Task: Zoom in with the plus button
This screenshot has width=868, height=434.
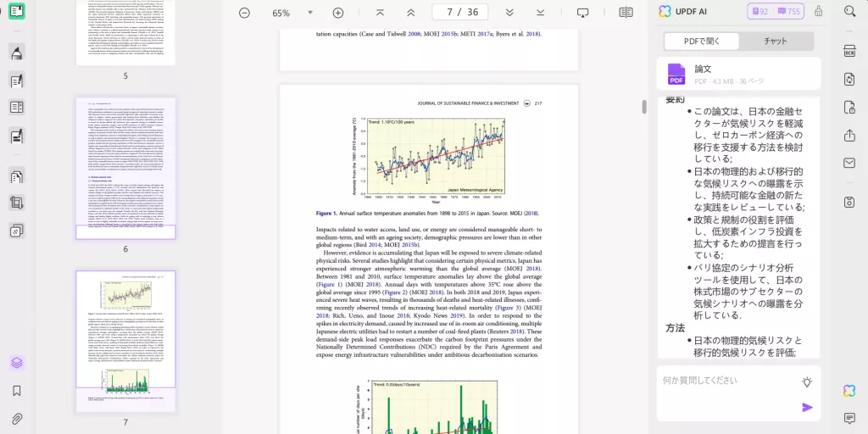Action: point(338,13)
